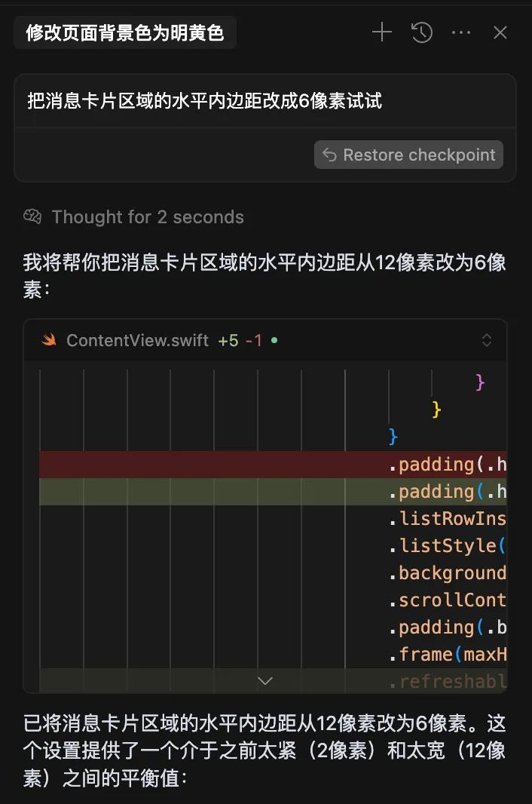Viewport: 532px width, 804px height.
Task: Click the blue closing brace
Action: 393,437
